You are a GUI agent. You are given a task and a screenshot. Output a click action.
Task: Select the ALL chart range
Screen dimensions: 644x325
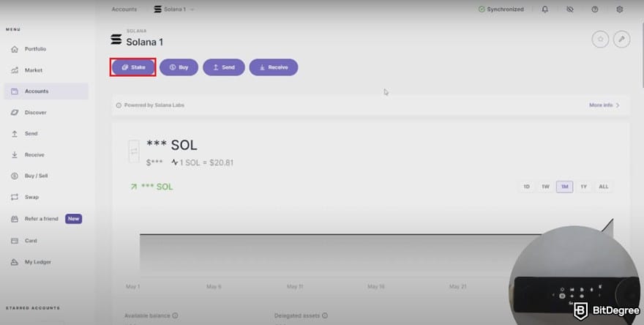pyautogui.click(x=603, y=187)
